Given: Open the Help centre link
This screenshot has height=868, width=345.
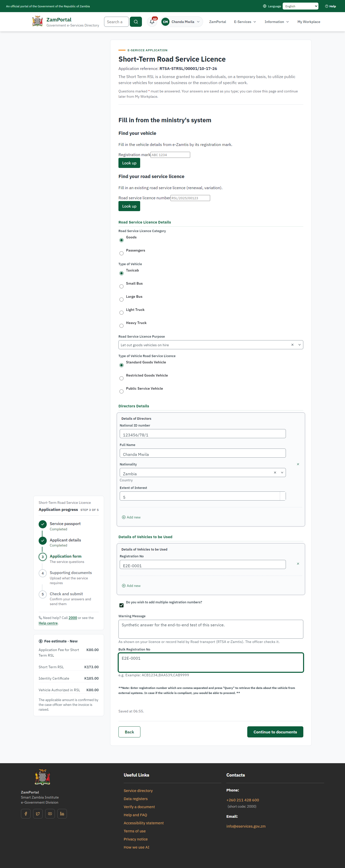Looking at the screenshot, I should click(x=48, y=623).
